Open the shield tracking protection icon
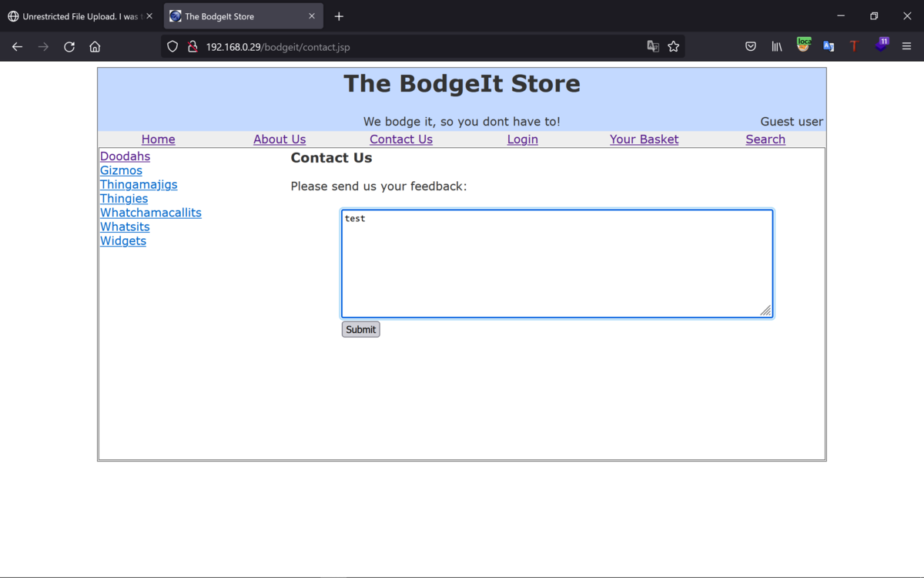This screenshot has height=578, width=924. point(172,47)
